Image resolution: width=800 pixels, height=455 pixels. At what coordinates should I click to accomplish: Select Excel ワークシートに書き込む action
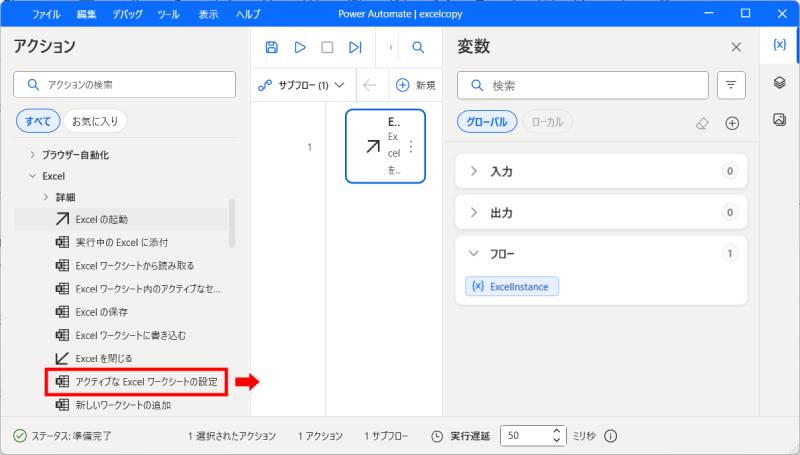click(x=120, y=335)
